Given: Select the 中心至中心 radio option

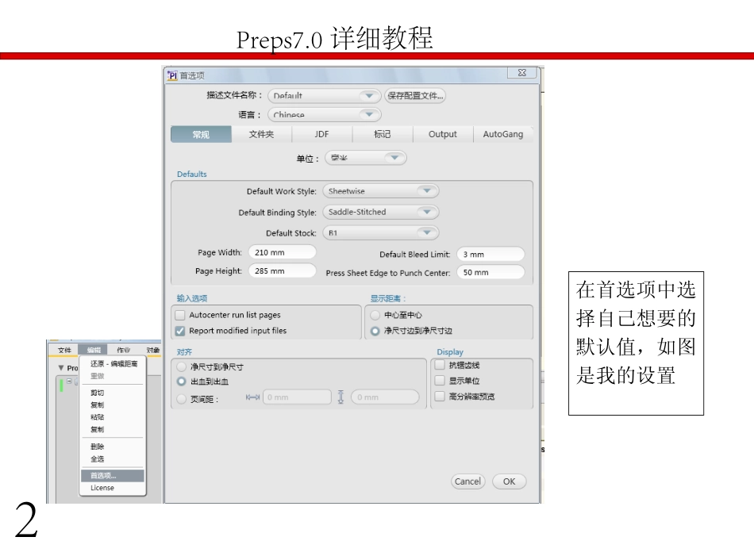Looking at the screenshot, I should pyautogui.click(x=375, y=316).
